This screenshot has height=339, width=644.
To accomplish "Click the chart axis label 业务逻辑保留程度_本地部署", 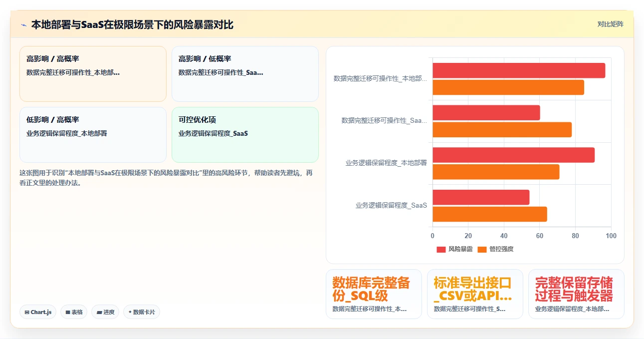I will [x=386, y=163].
